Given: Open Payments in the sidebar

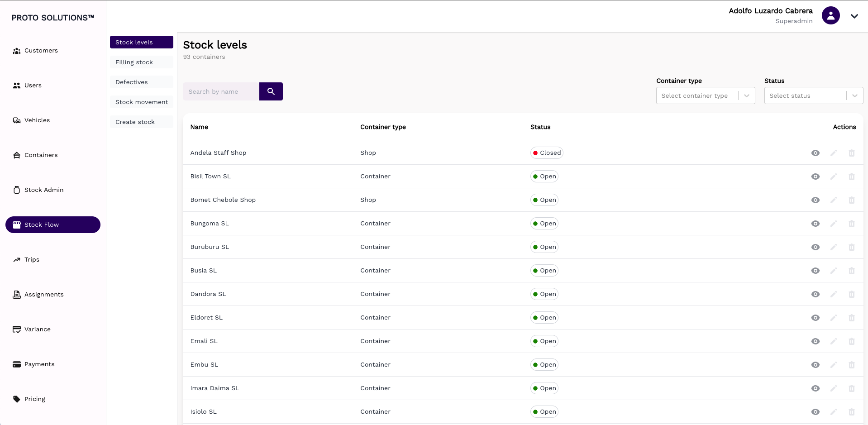Looking at the screenshot, I should [53, 364].
